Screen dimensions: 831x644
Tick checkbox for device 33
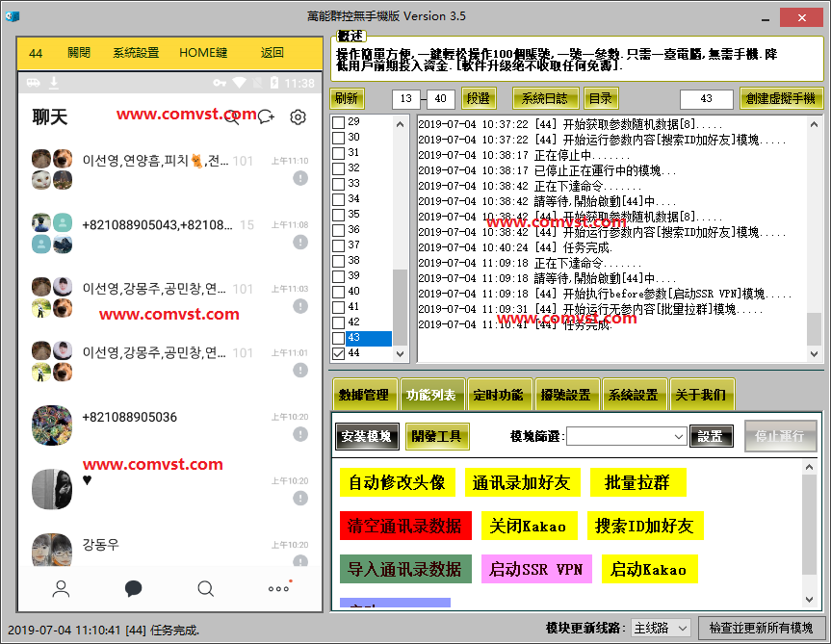338,184
